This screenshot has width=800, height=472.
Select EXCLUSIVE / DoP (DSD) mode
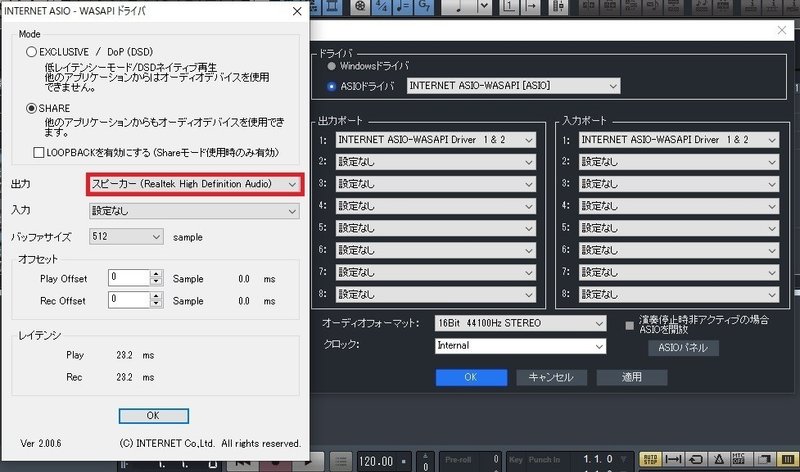coord(32,52)
